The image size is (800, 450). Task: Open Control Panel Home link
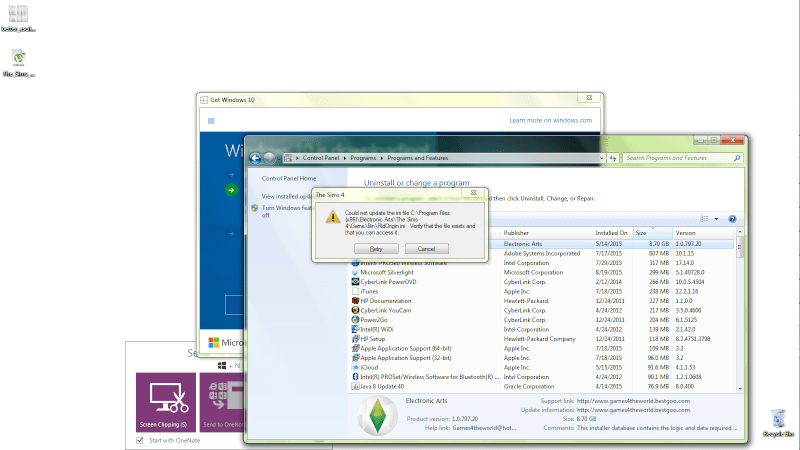pos(289,179)
